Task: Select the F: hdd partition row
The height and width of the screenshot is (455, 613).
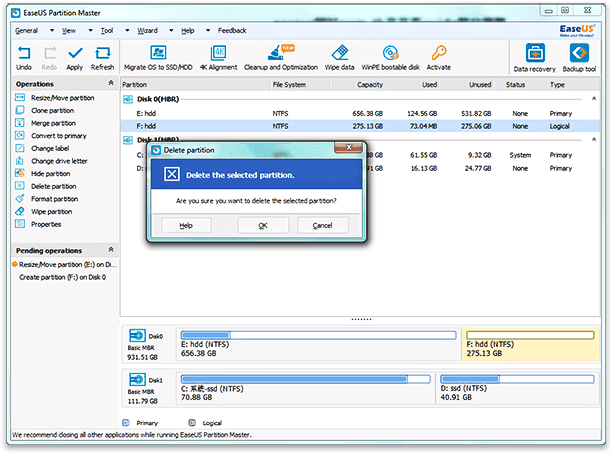Action: pyautogui.click(x=360, y=126)
